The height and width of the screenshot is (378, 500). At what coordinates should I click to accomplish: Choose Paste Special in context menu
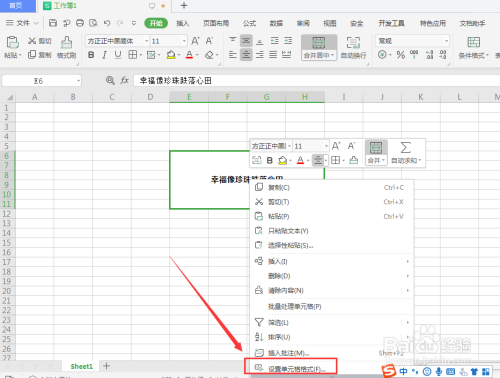pos(332,245)
